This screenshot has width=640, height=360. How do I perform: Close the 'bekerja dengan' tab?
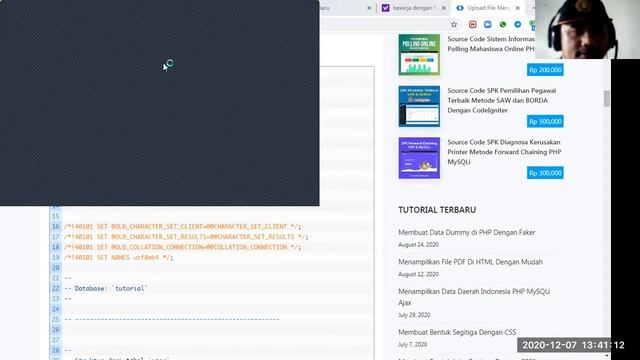click(x=444, y=8)
